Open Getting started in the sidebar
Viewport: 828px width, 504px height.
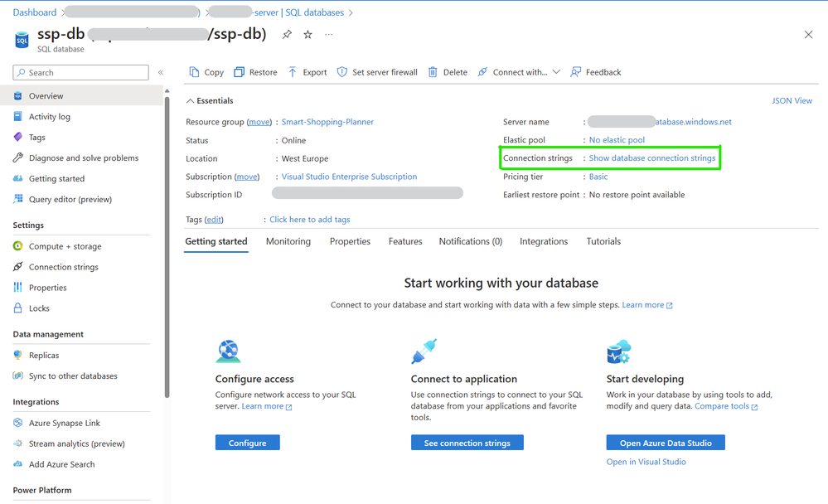point(56,178)
